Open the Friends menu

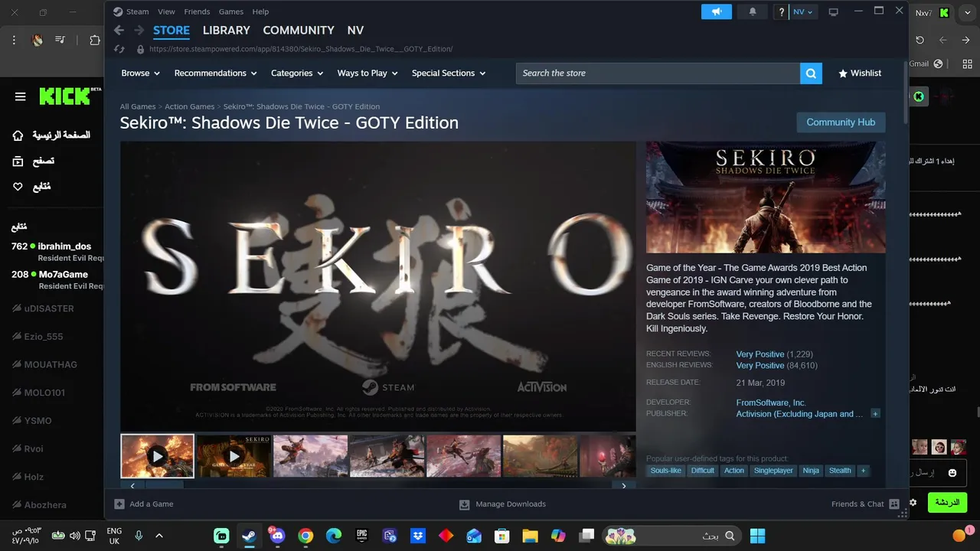(x=197, y=11)
